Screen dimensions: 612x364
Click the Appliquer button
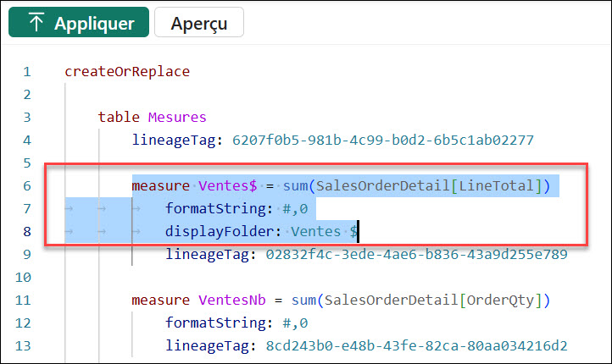(x=79, y=23)
